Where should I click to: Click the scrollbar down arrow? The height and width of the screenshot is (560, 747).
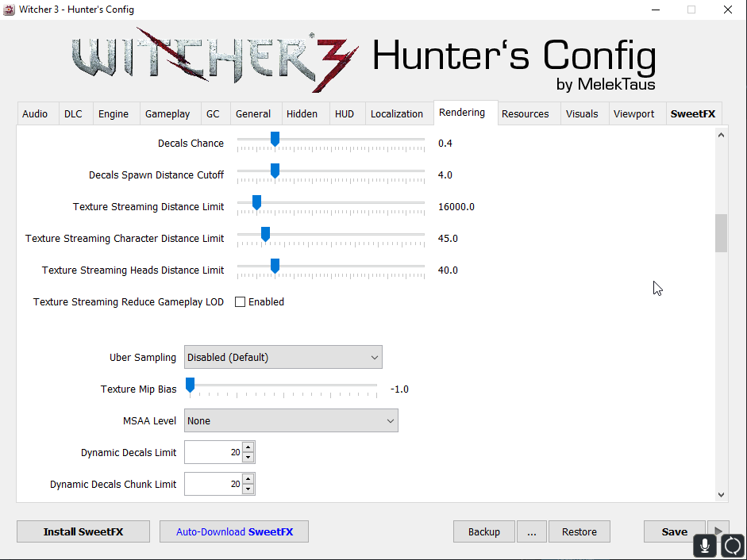(x=722, y=495)
